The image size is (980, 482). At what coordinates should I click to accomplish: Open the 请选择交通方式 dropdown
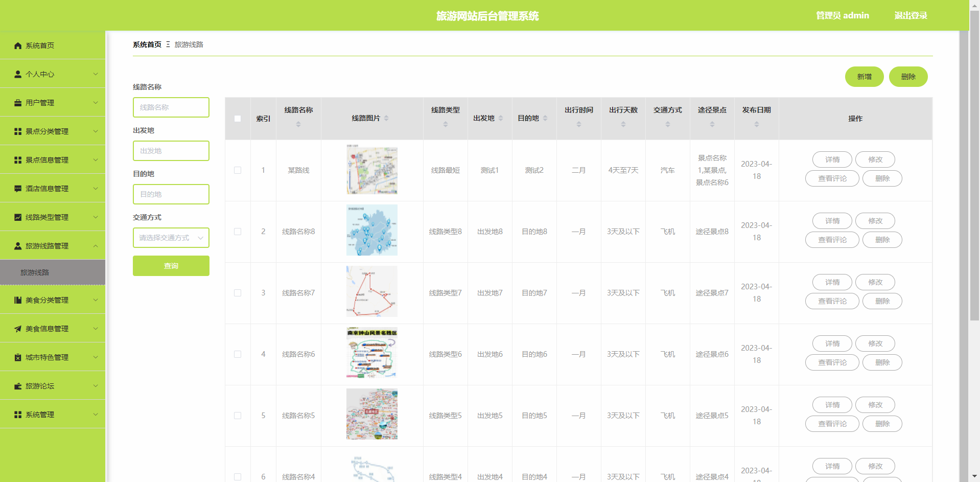tap(171, 238)
